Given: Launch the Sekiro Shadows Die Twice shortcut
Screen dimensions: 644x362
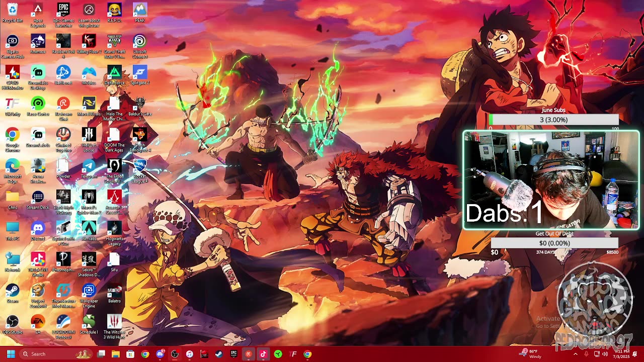Looking at the screenshot, I should 89,264.
